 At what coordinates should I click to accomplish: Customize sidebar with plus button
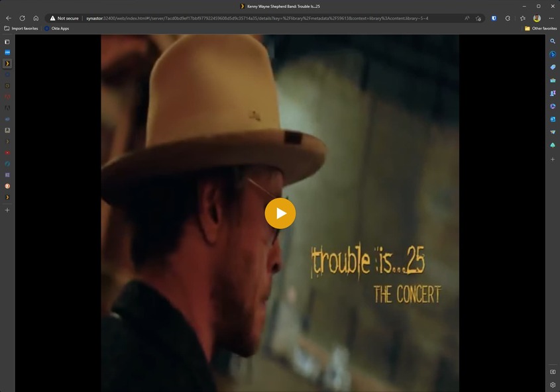coord(553,160)
